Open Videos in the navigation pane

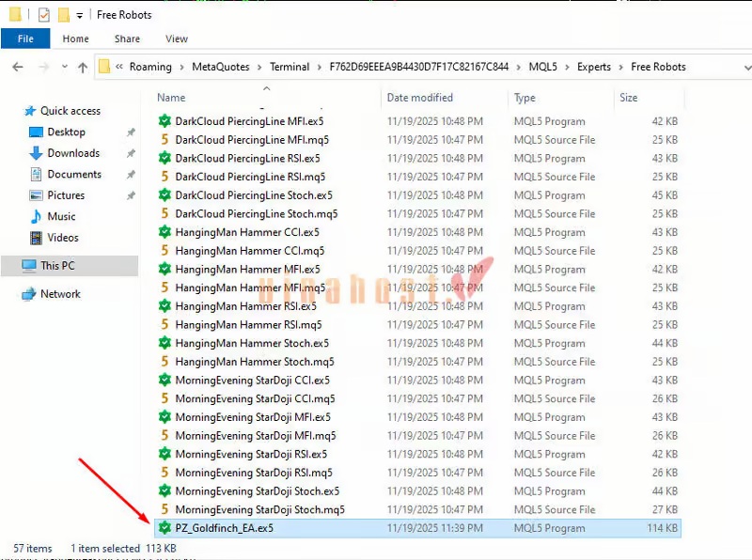[x=63, y=238]
